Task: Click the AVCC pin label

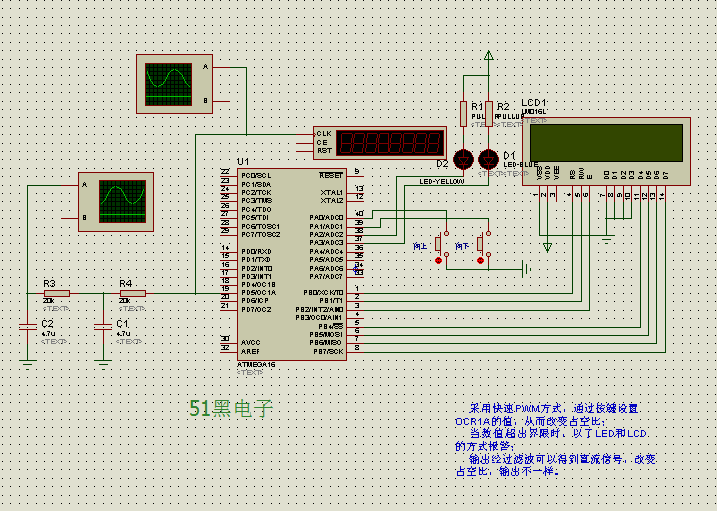Action: [251, 342]
